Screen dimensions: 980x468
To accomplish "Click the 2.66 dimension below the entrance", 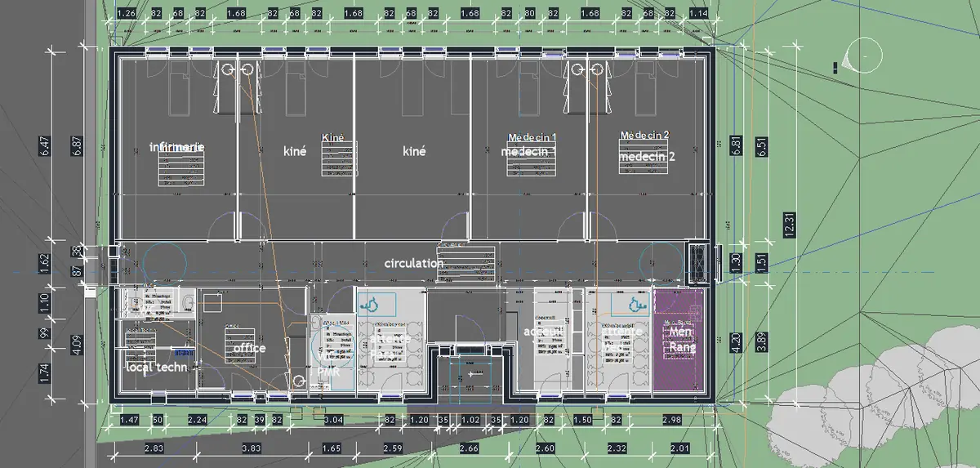I will tap(469, 448).
